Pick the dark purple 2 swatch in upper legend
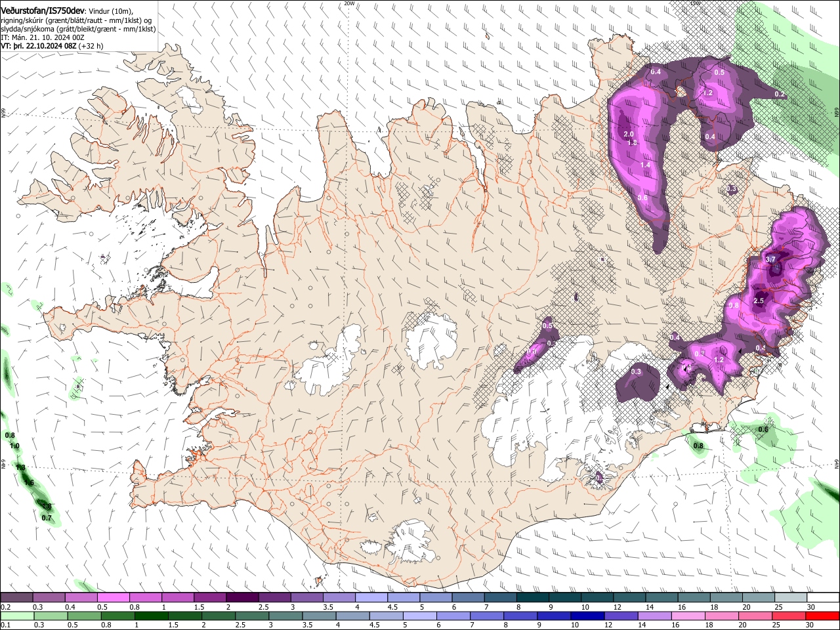The height and width of the screenshot is (630, 840). (x=241, y=598)
